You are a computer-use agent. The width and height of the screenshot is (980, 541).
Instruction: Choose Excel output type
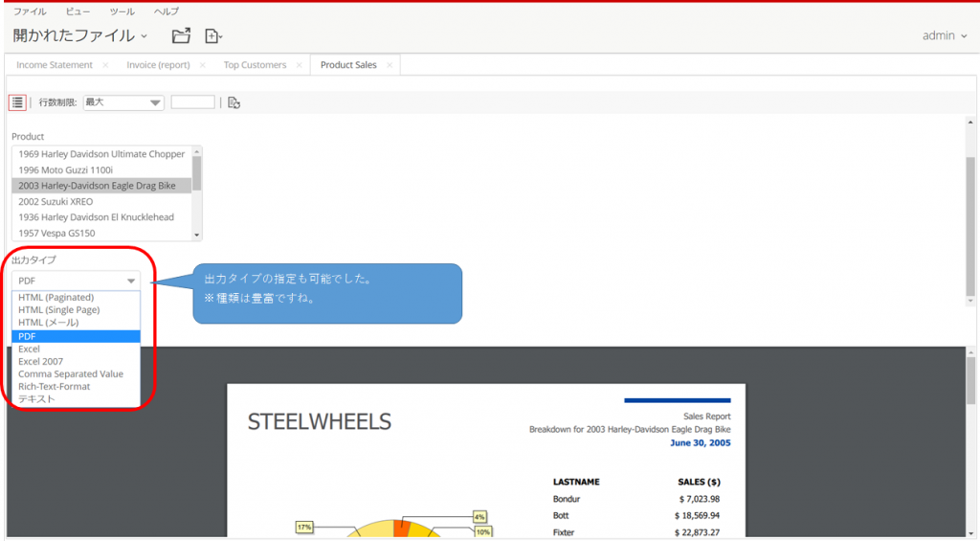click(76, 349)
